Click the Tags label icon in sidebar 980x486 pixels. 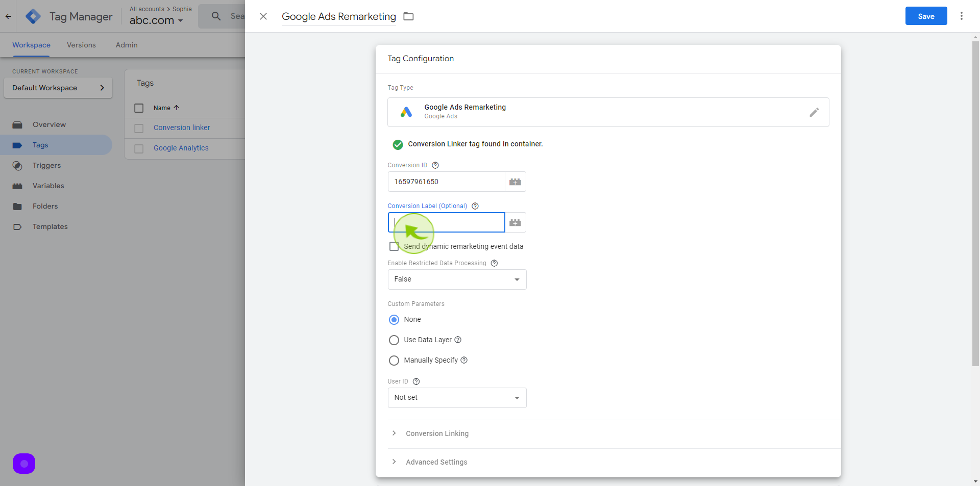coord(17,145)
